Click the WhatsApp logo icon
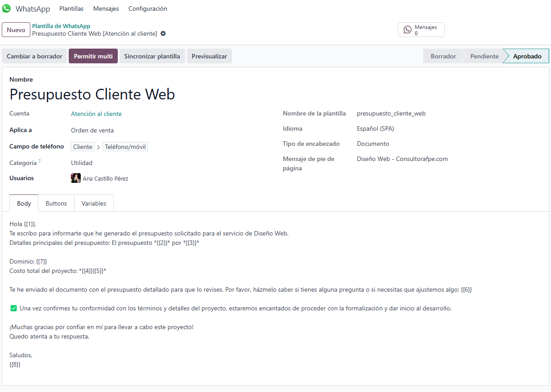Screen dimensions: 551x392 tap(6, 8)
